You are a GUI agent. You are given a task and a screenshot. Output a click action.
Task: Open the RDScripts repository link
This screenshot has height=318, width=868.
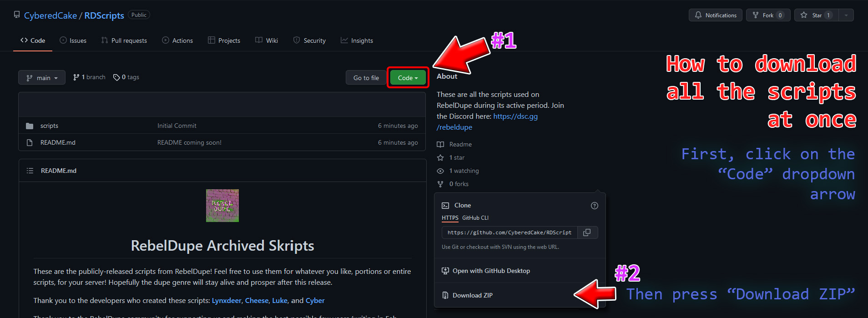(x=104, y=15)
